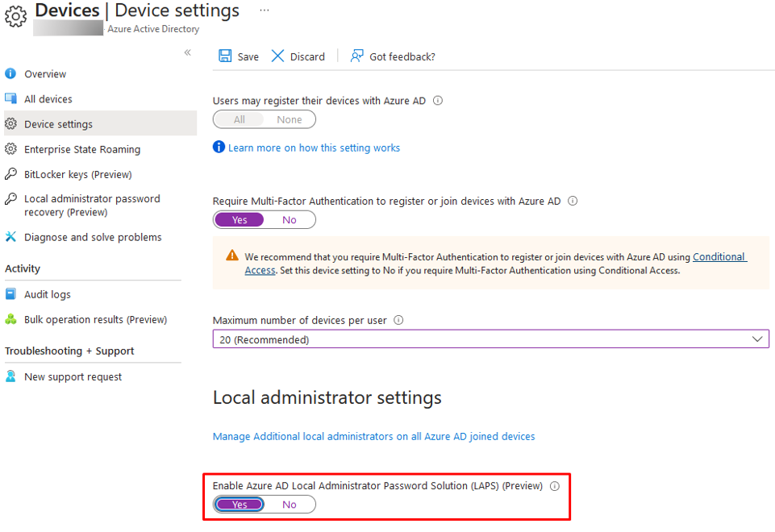Screen dimensions: 775x532
Task: Click the Troubleshooting + Support heading
Action: tap(69, 351)
